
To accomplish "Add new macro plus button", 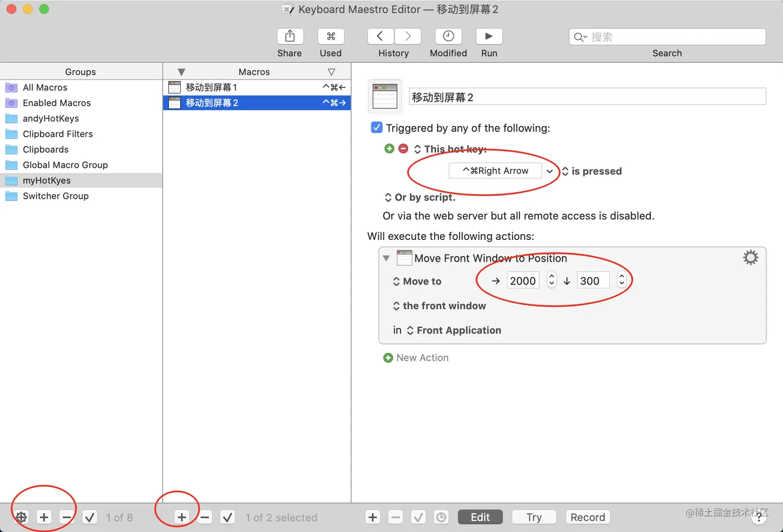I will [182, 517].
